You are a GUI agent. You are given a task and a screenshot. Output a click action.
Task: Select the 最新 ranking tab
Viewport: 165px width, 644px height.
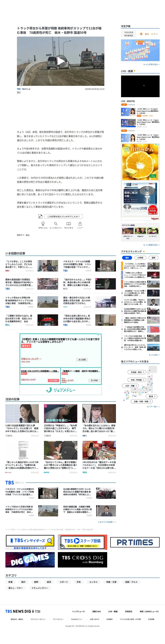[127, 258]
